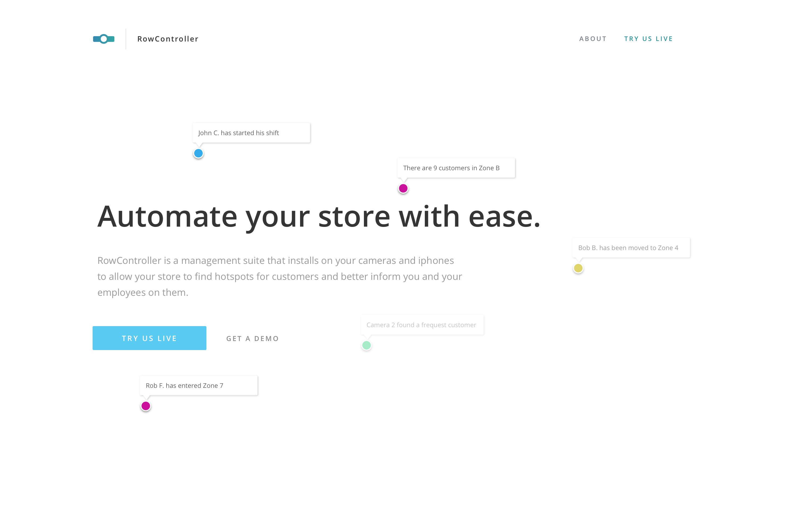Click the RowController description paragraph
The height and width of the screenshot is (532, 798).
pos(280,276)
